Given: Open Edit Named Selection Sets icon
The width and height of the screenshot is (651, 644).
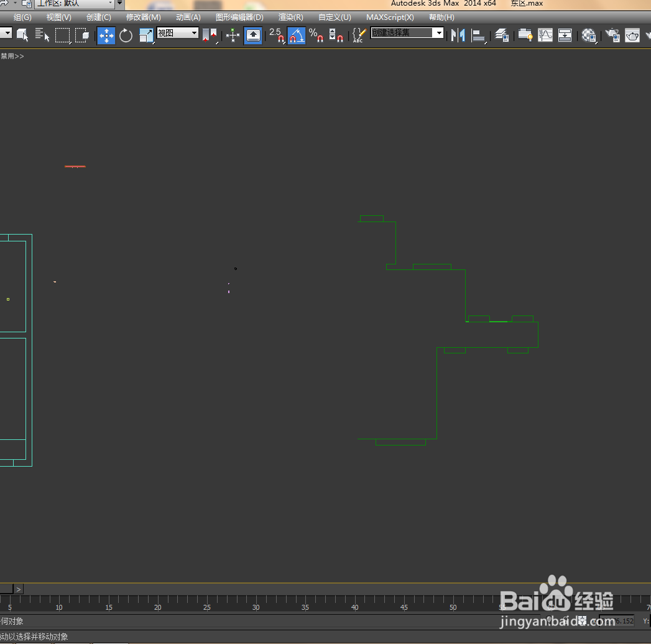Looking at the screenshot, I should coord(359,35).
